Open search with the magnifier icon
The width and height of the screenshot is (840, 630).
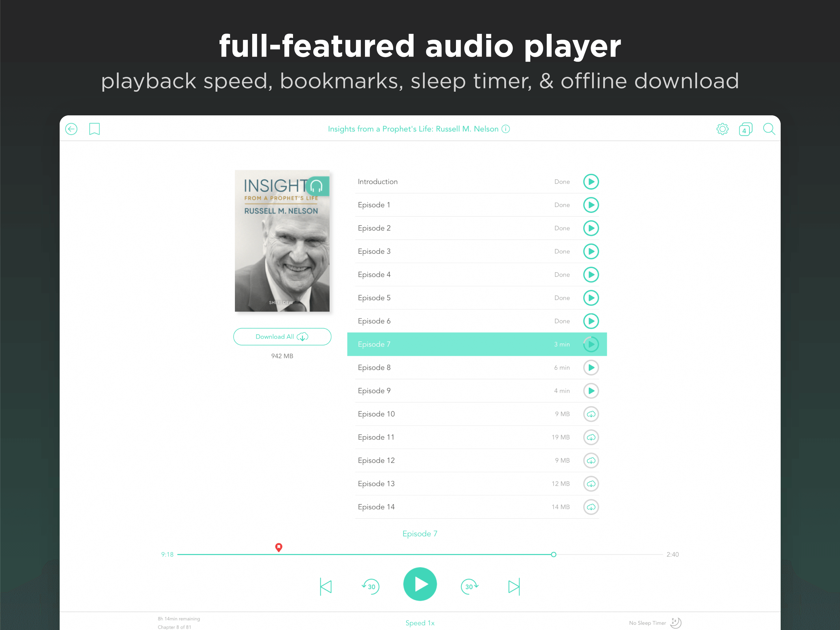coord(769,129)
